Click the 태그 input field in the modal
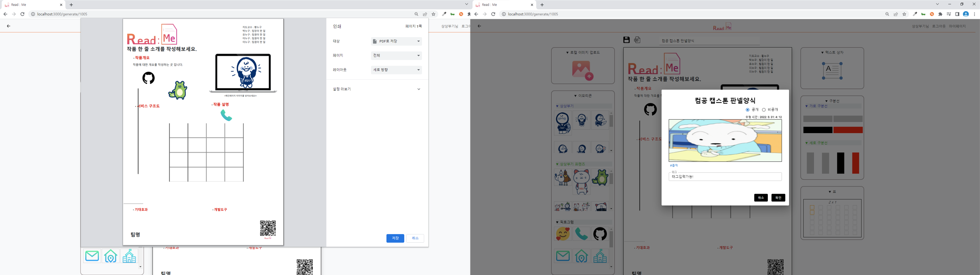The image size is (980, 275). tap(725, 177)
